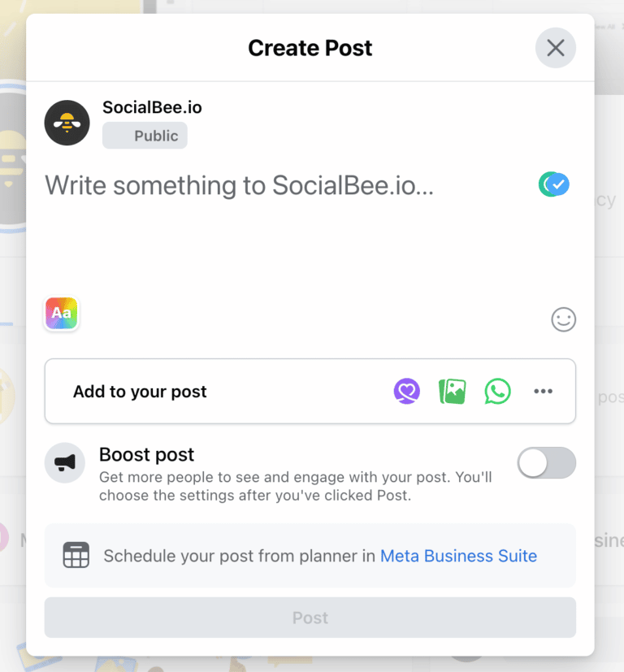Viewport: 624px width, 672px height.
Task: Open the Aa colored text background picker
Action: click(x=61, y=313)
